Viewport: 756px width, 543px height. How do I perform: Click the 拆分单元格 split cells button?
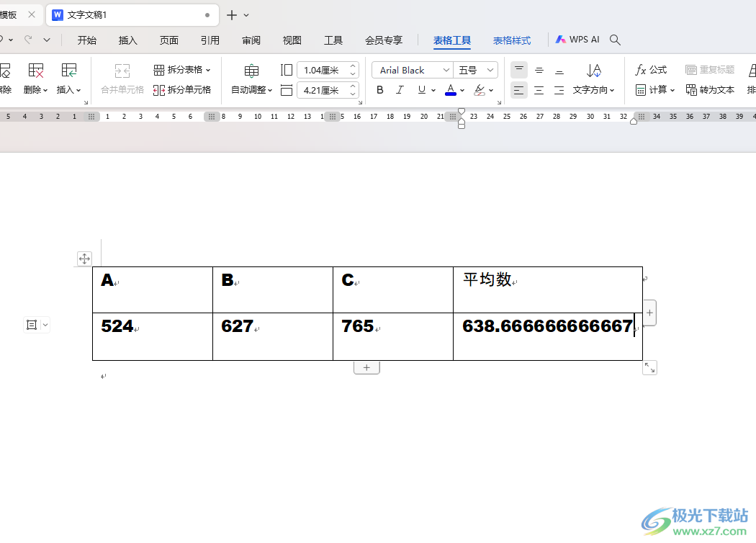pyautogui.click(x=182, y=90)
